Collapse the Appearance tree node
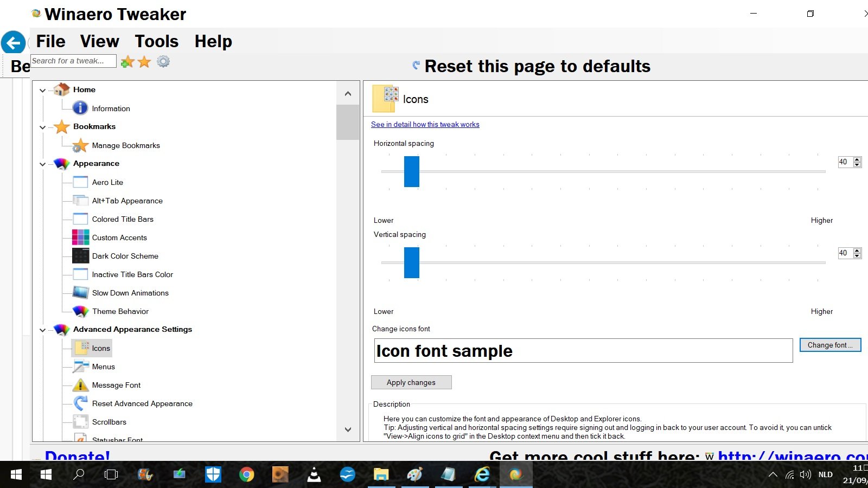This screenshot has height=488, width=868. [43, 164]
